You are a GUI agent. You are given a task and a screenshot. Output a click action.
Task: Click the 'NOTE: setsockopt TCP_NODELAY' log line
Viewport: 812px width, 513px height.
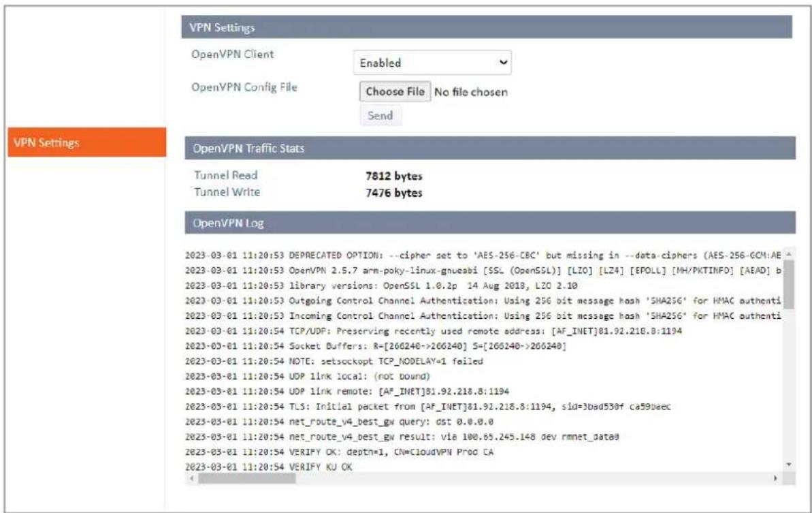pos(334,361)
